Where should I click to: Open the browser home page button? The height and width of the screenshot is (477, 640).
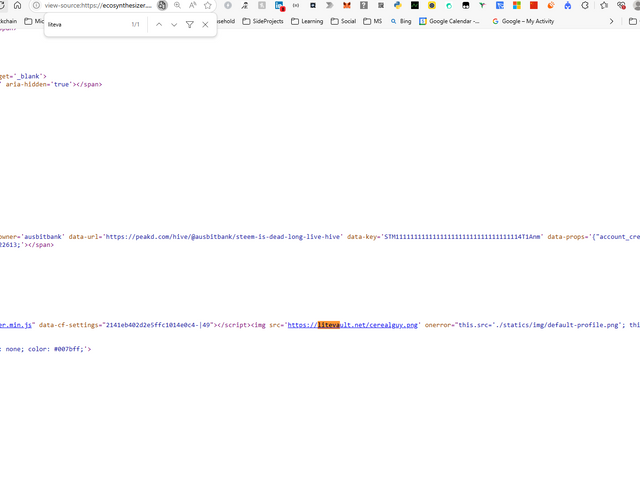(18, 5)
